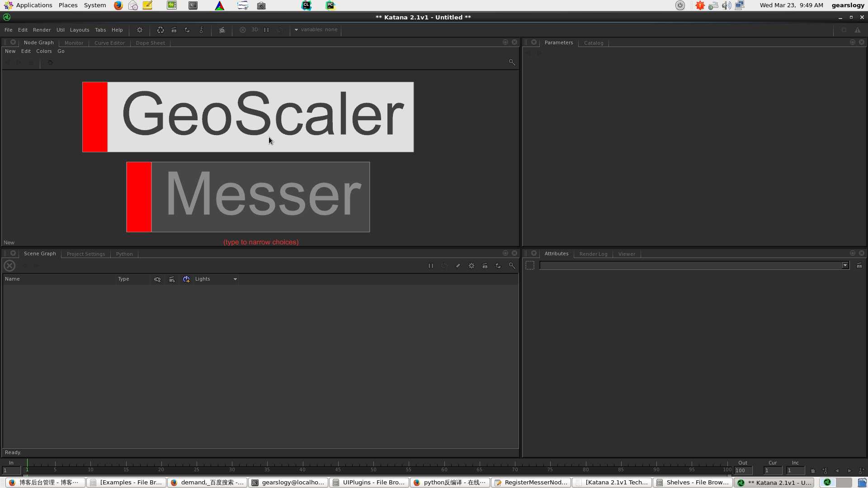Viewport: 868px width, 488px height.
Task: Switch to the Project Settings tab
Action: [x=86, y=254]
